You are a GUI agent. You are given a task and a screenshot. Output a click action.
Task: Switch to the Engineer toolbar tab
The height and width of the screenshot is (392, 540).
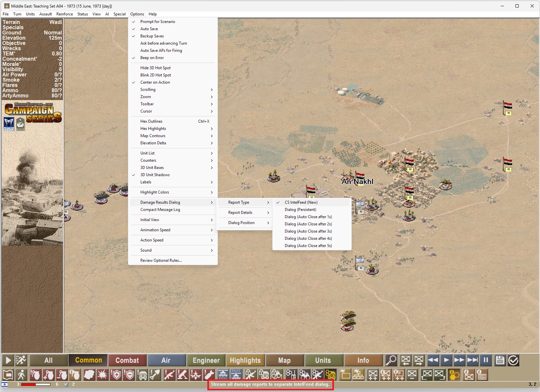point(206,360)
